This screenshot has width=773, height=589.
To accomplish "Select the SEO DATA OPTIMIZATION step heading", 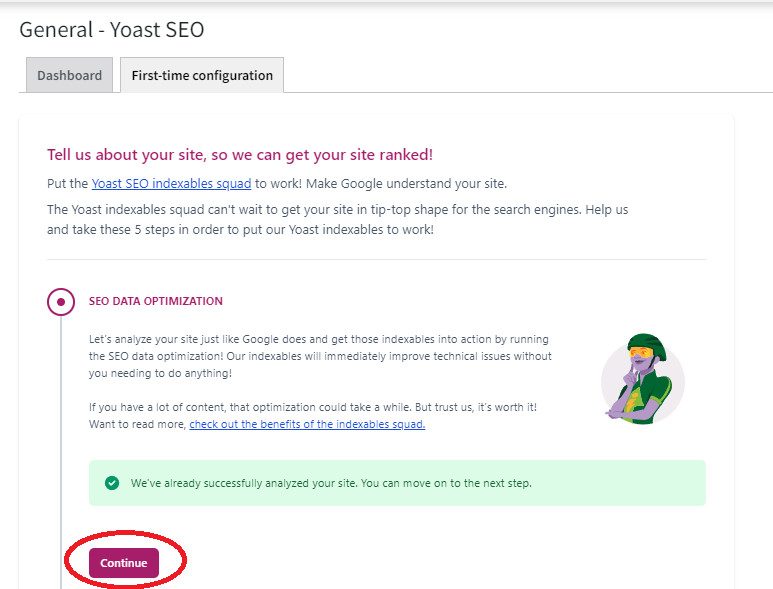I will pos(156,301).
